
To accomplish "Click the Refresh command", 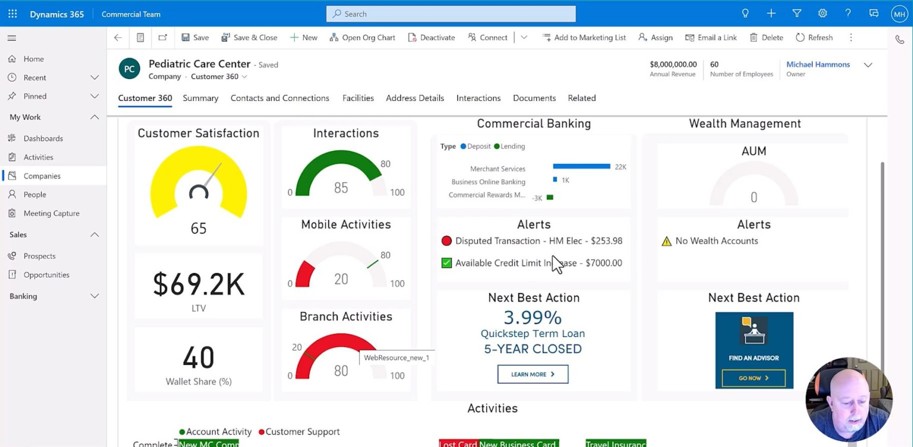I will 814,37.
